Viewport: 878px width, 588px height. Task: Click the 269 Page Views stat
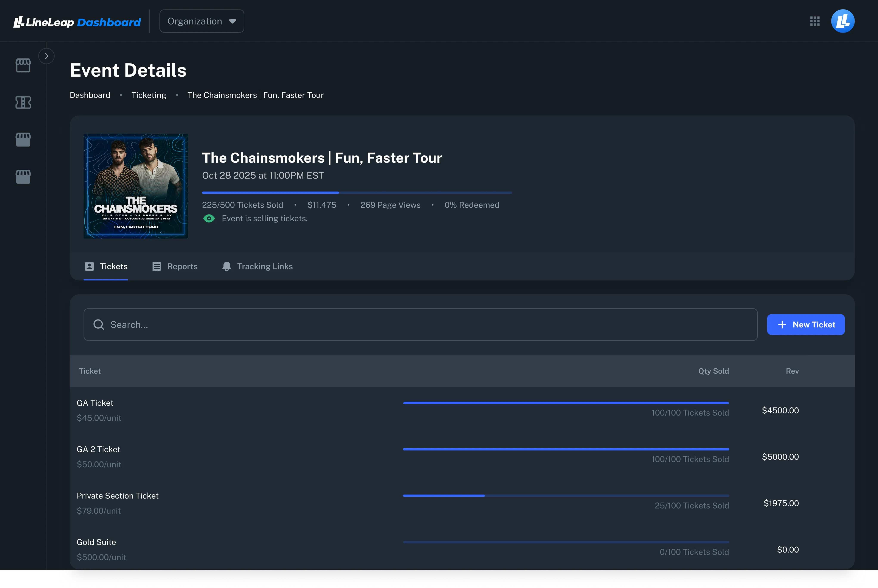(390, 205)
